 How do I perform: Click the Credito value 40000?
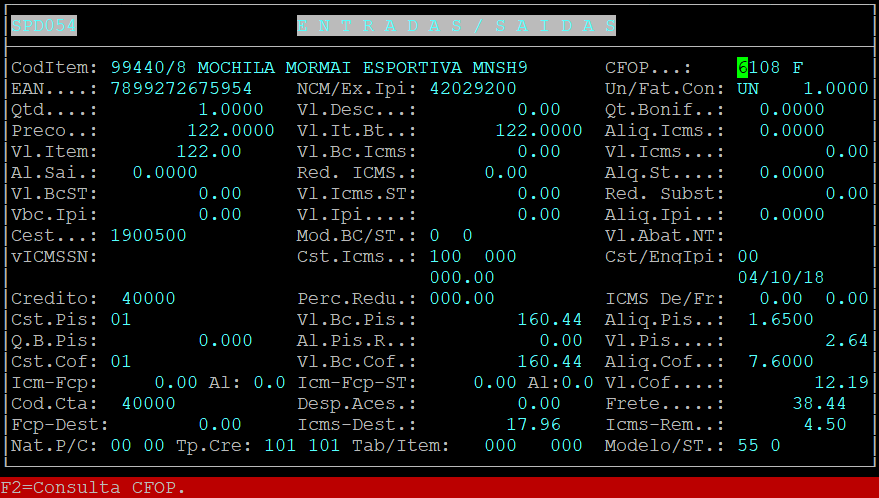(148, 299)
